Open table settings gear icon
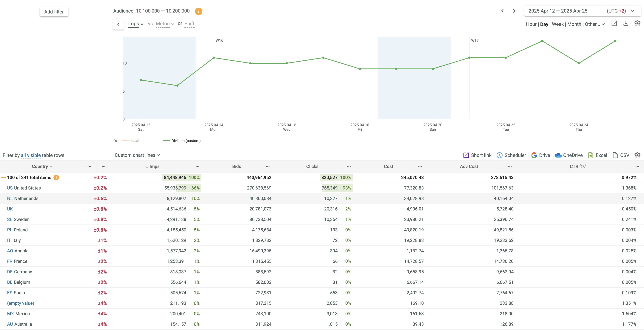This screenshot has width=644, height=330. click(637, 155)
